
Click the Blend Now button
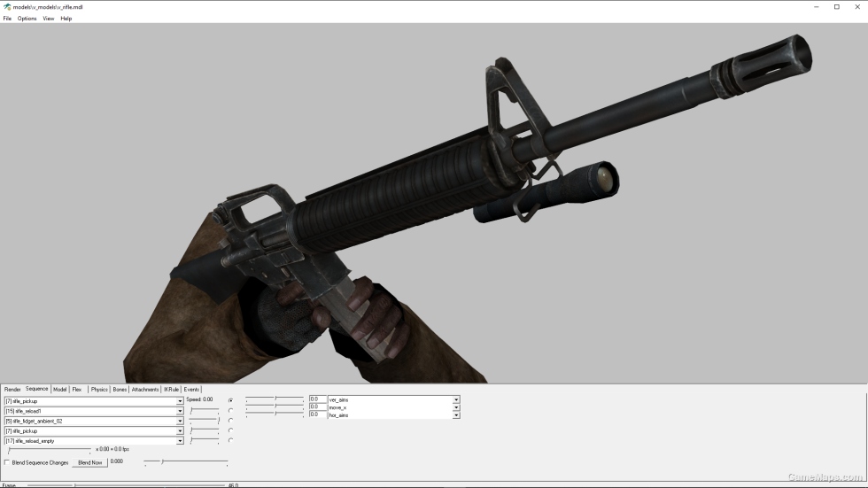tap(89, 462)
